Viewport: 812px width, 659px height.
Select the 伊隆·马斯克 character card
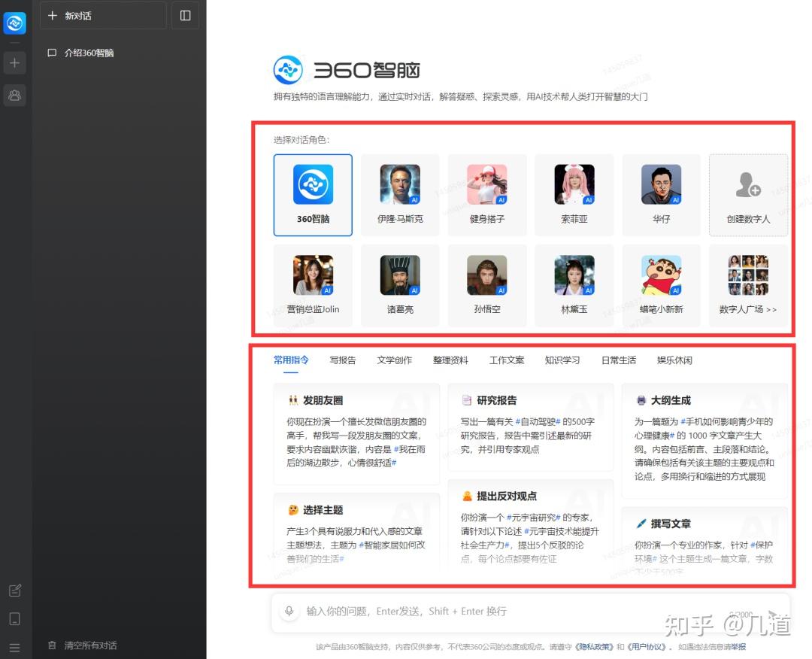(x=400, y=194)
